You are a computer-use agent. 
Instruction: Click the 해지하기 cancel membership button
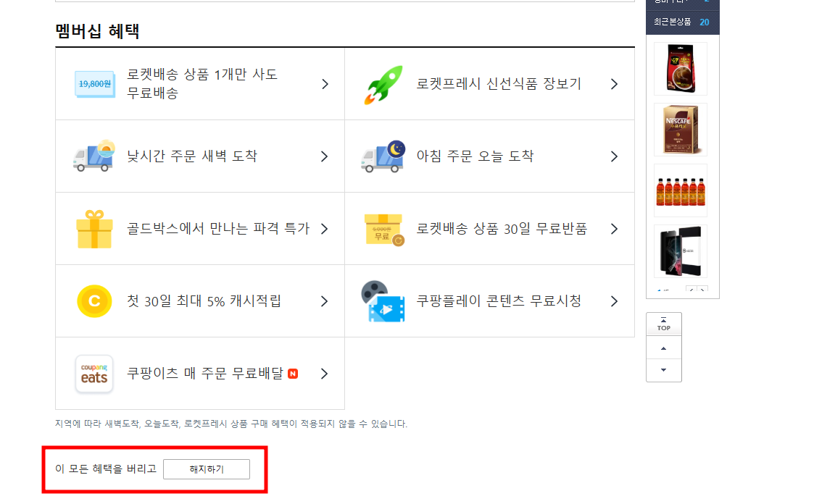(207, 469)
